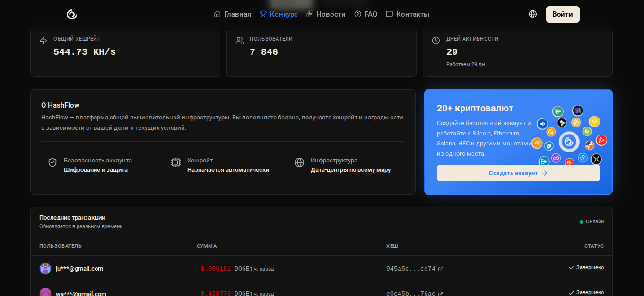Open the Контакты page

pyautogui.click(x=408, y=14)
